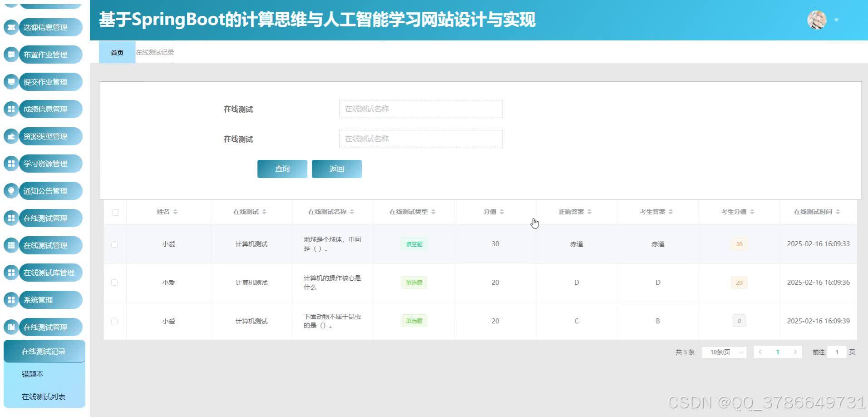The image size is (868, 417).
Task: Open the dropdown arrow next to avatar
Action: click(836, 20)
